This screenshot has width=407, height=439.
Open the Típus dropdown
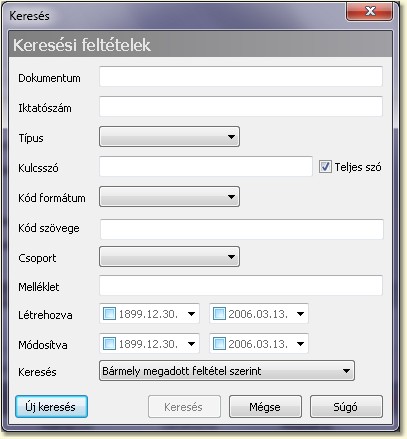[169, 137]
